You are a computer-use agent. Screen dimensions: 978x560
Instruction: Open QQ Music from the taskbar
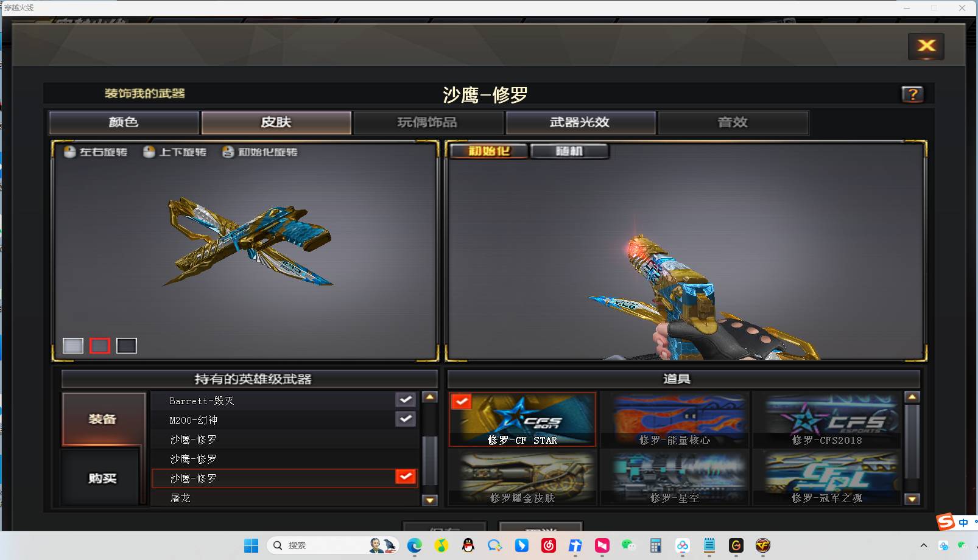pyautogui.click(x=441, y=545)
